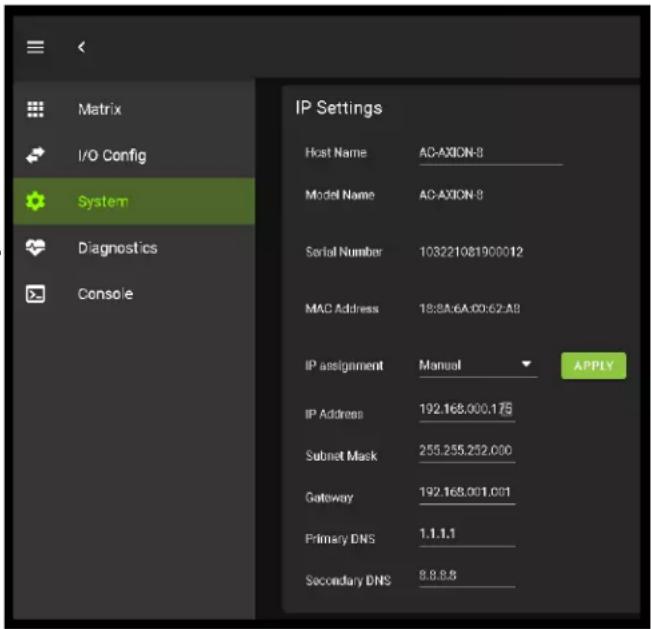Viewport: 651px width, 629px height.
Task: Click the I/O Config arrows icon
Action: coord(35,155)
